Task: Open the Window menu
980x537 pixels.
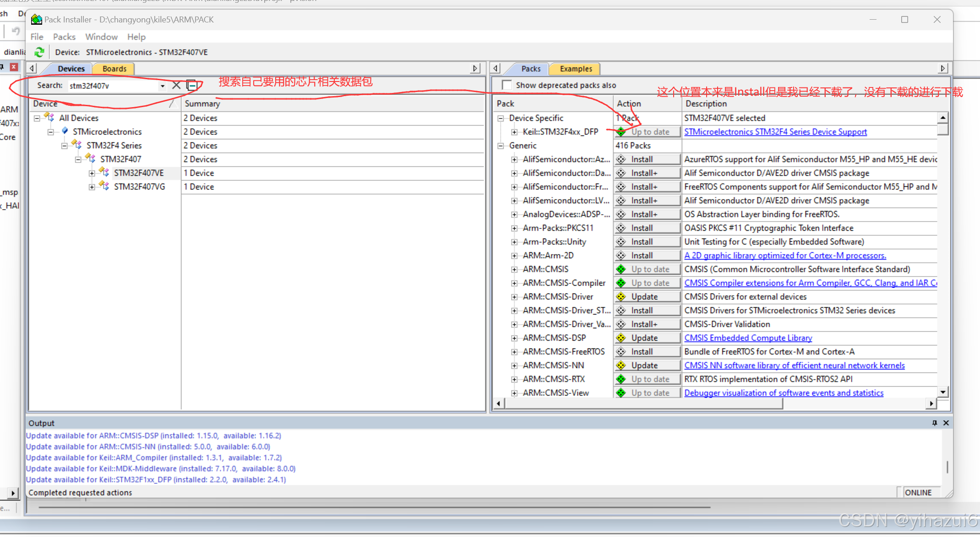Action: click(x=101, y=37)
